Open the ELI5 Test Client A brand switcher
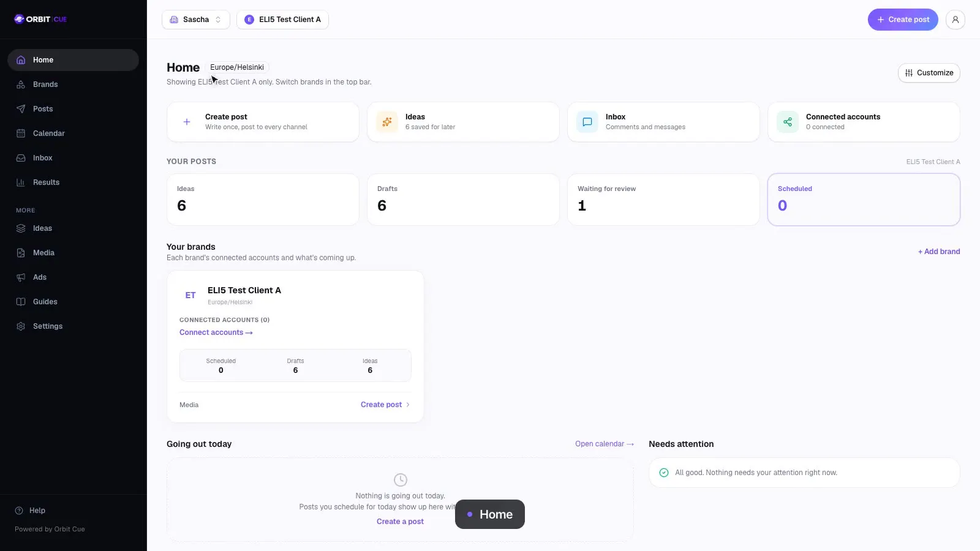This screenshot has width=980, height=551. pyautogui.click(x=282, y=20)
